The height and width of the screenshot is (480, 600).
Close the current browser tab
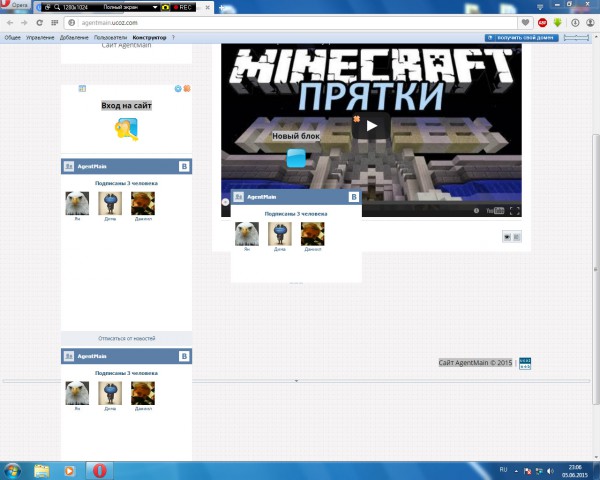pyautogui.click(x=207, y=7)
